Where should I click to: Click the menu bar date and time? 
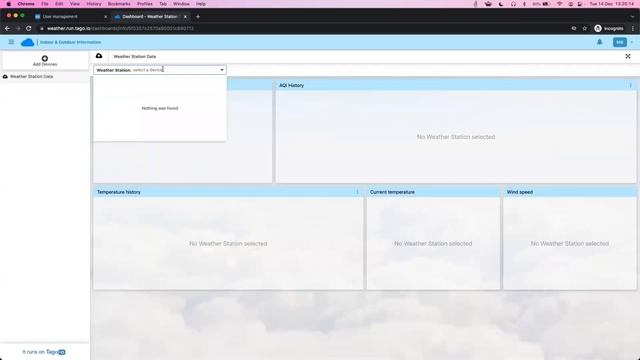pos(611,4)
